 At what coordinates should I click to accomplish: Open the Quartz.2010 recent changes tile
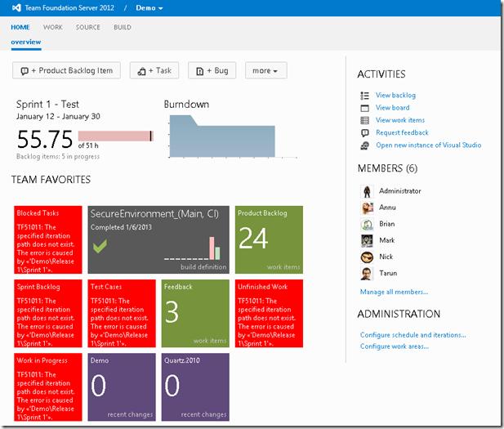coord(195,387)
